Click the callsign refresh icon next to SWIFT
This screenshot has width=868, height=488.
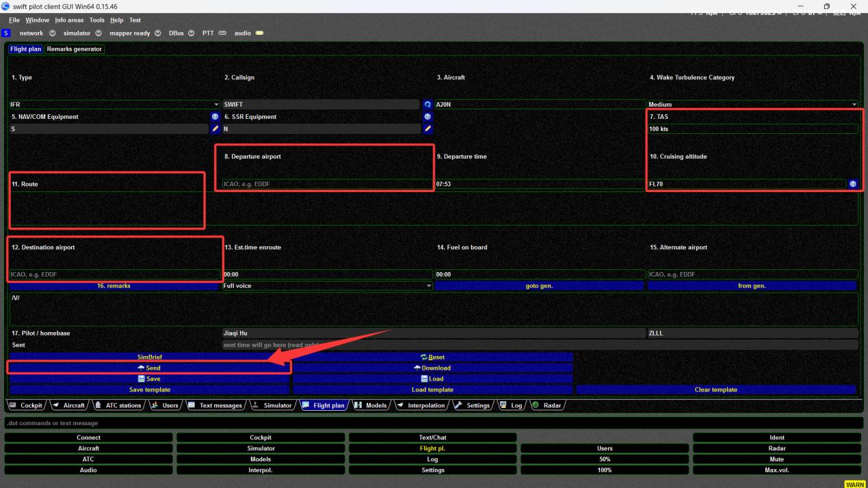coord(428,105)
